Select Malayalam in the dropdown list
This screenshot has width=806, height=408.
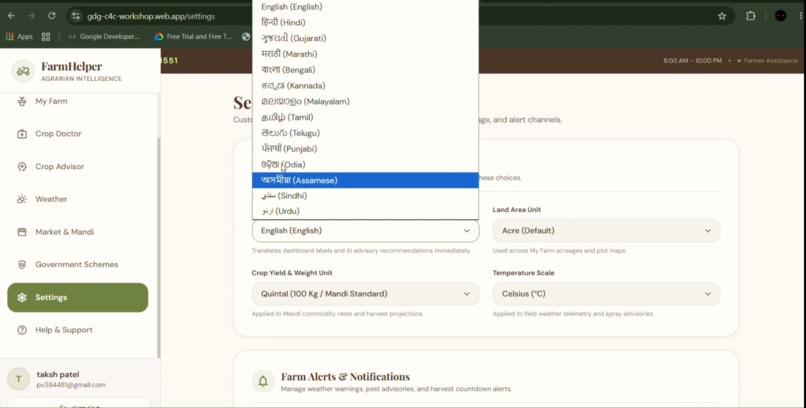(365, 101)
